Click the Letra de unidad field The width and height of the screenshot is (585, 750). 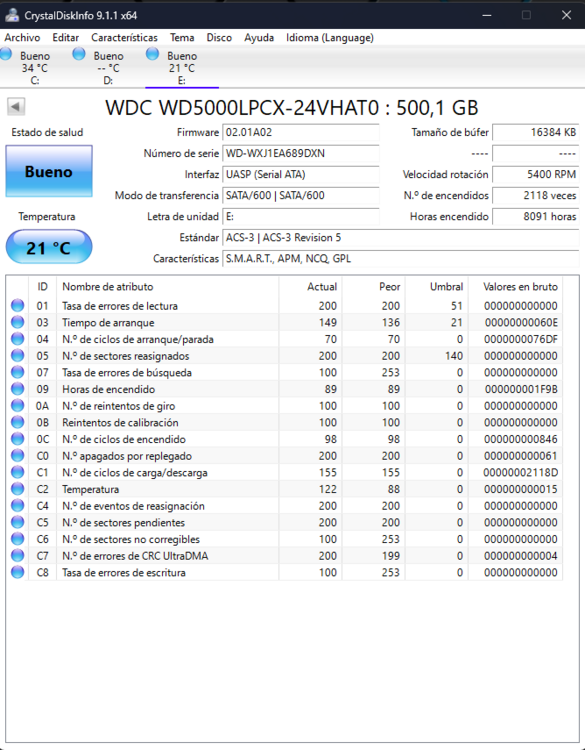301,217
